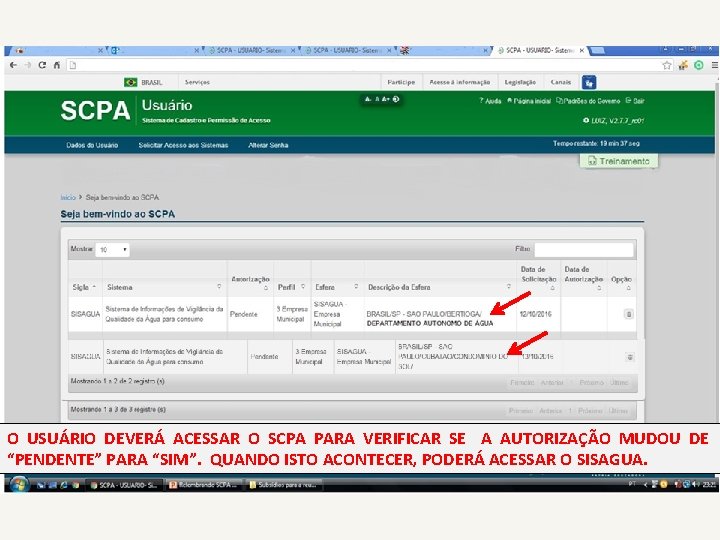Open Participe in the government bar
Viewport: 720px width, 540px height.
point(401,82)
